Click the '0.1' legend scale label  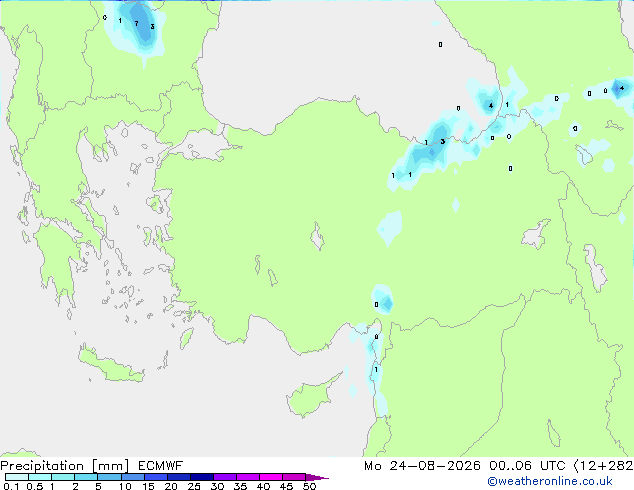click(x=11, y=486)
